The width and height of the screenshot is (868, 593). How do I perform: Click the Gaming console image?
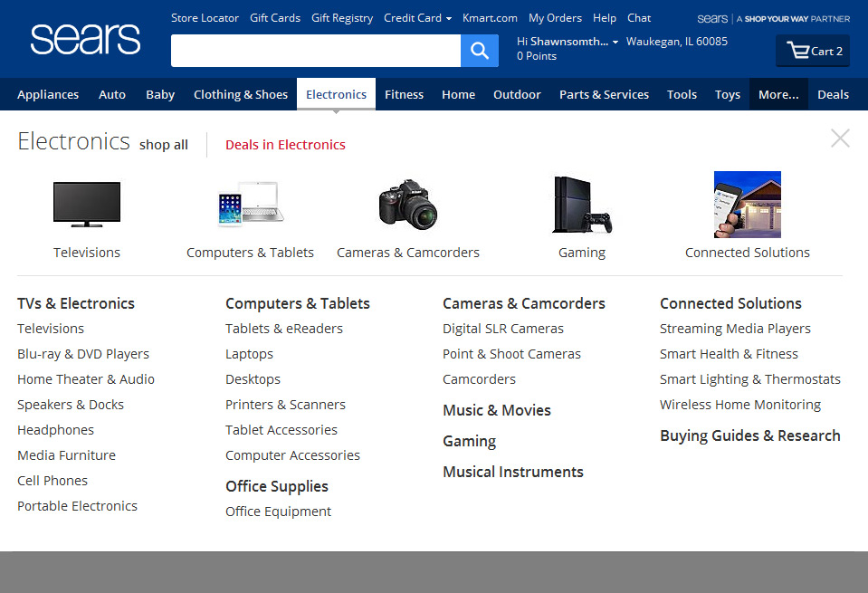(582, 205)
